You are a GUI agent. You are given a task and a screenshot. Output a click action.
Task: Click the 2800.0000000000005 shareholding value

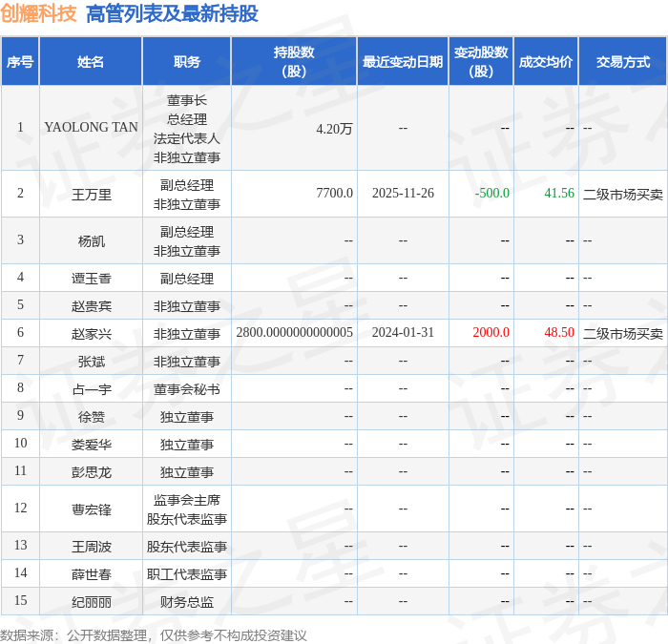[x=294, y=332]
